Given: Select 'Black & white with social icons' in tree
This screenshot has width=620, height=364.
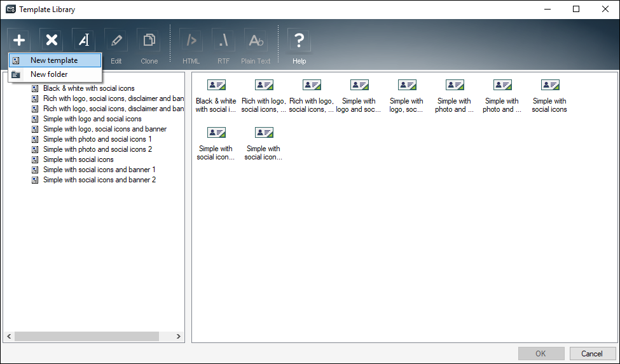Looking at the screenshot, I should coord(89,88).
